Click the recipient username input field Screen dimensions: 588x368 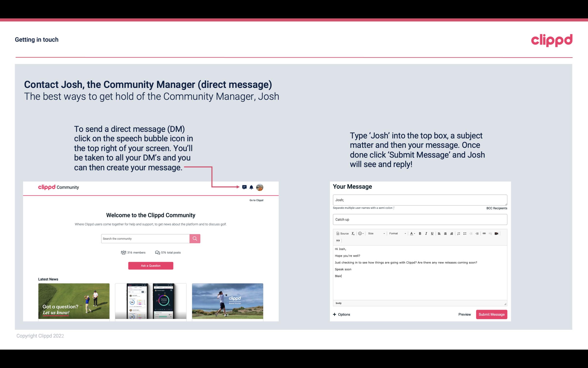(419, 200)
